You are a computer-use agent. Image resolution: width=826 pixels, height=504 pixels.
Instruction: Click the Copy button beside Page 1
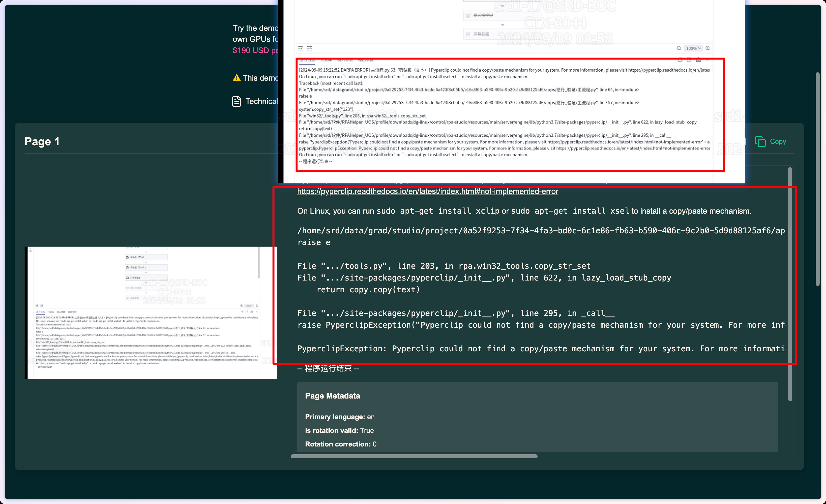pos(770,142)
